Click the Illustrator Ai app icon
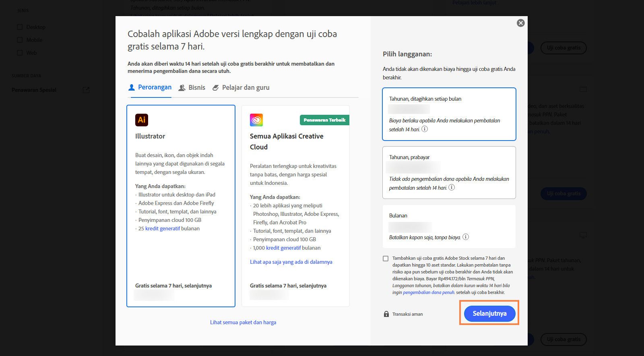 click(142, 120)
